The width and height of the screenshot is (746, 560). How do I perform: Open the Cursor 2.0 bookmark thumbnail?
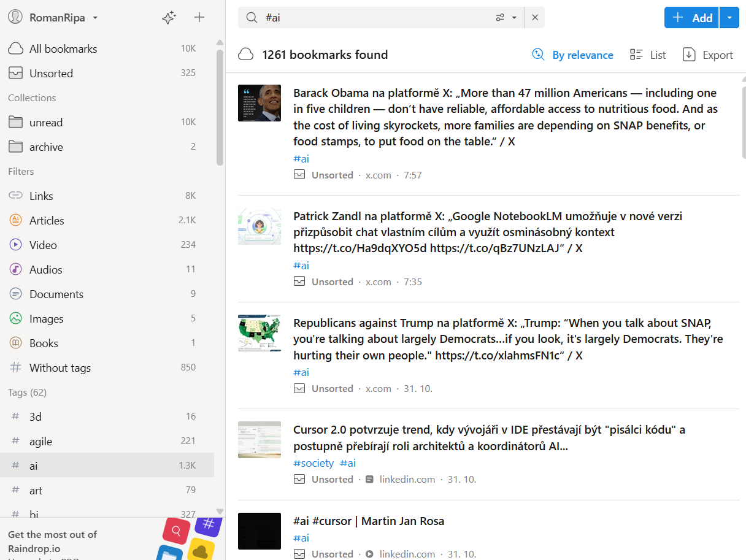click(260, 440)
